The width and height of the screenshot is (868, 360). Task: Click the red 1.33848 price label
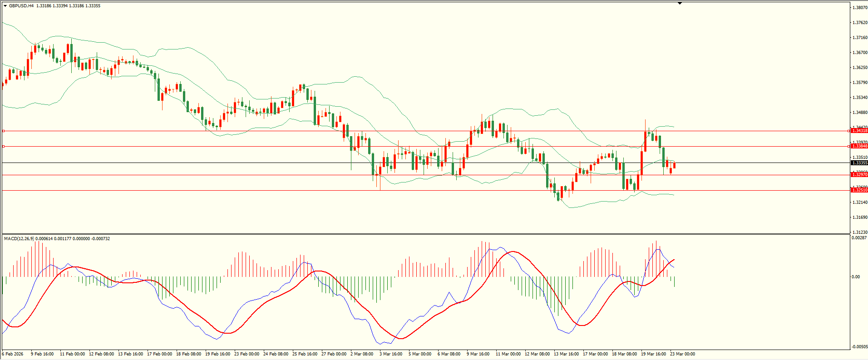859,146
